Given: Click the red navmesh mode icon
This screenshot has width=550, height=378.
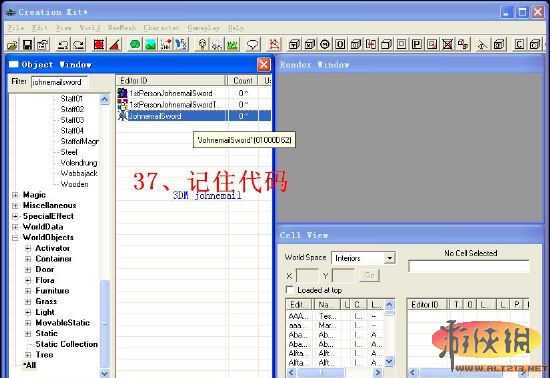Looking at the screenshot, I should pos(274,45).
